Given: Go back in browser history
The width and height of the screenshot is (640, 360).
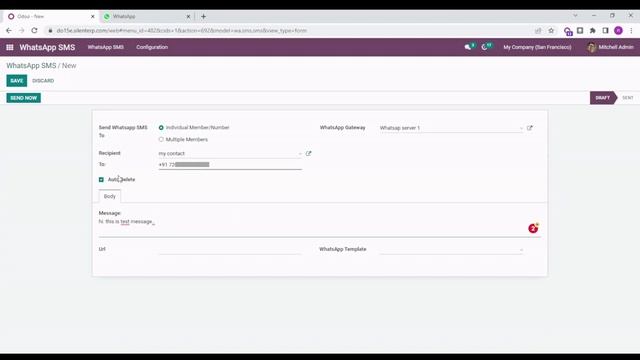Looking at the screenshot, I should [9, 31].
